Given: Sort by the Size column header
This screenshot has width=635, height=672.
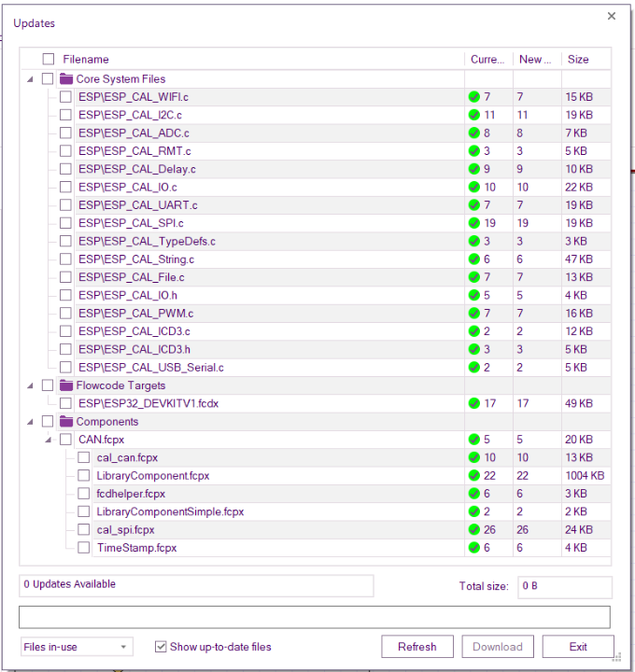Looking at the screenshot, I should click(579, 60).
